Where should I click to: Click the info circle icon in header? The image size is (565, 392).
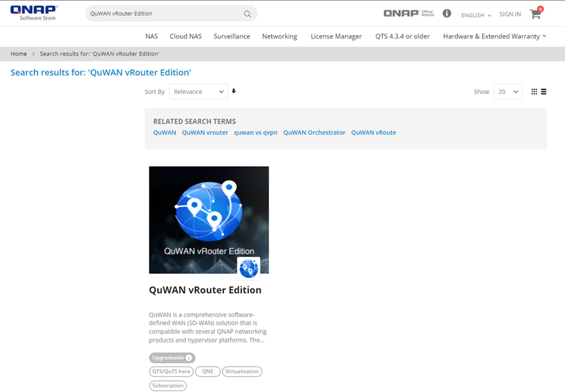coord(447,14)
